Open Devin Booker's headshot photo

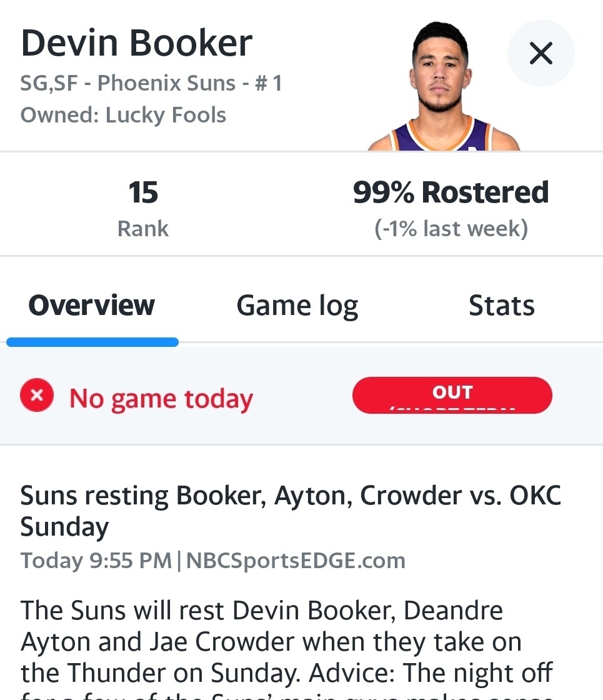[444, 86]
